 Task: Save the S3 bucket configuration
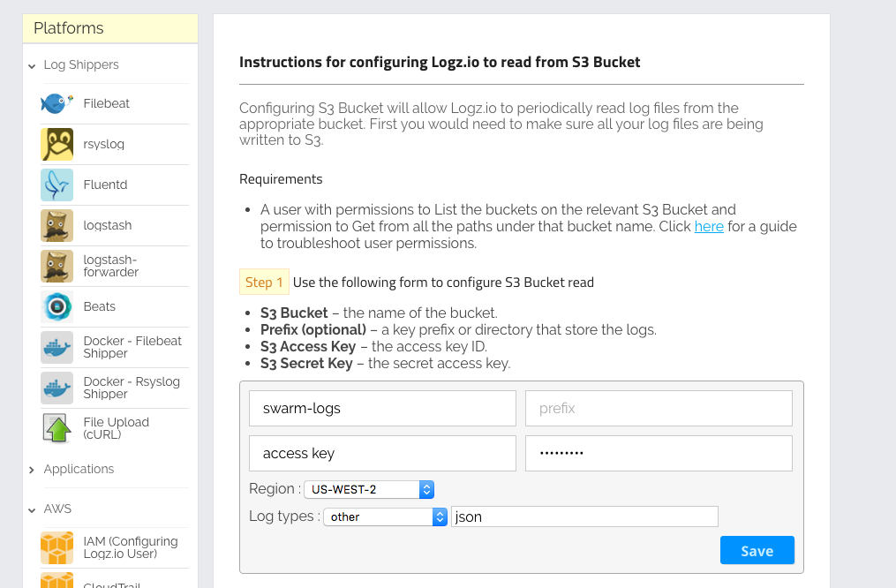(757, 550)
